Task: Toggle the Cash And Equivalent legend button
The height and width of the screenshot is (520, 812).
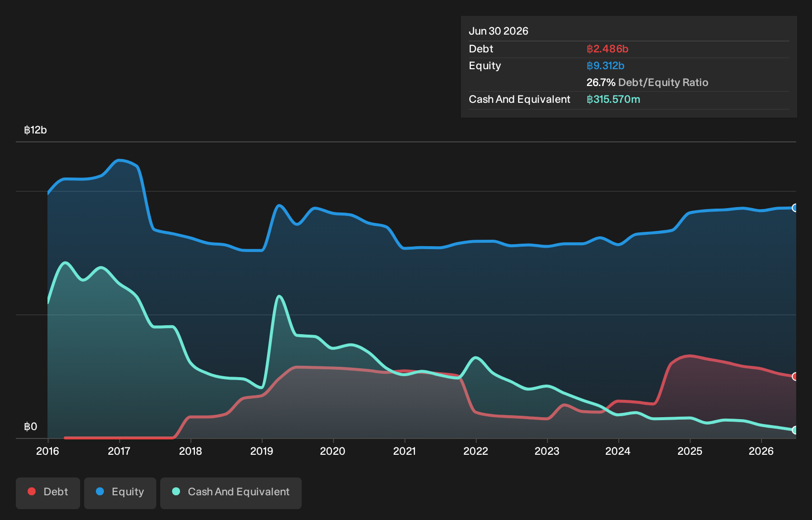Action: click(x=231, y=493)
